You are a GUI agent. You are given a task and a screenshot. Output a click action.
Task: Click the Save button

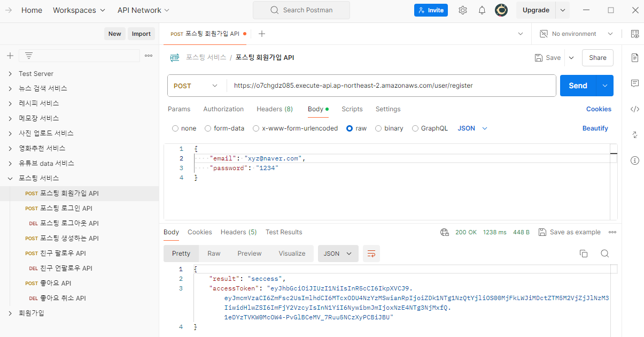[x=548, y=58]
